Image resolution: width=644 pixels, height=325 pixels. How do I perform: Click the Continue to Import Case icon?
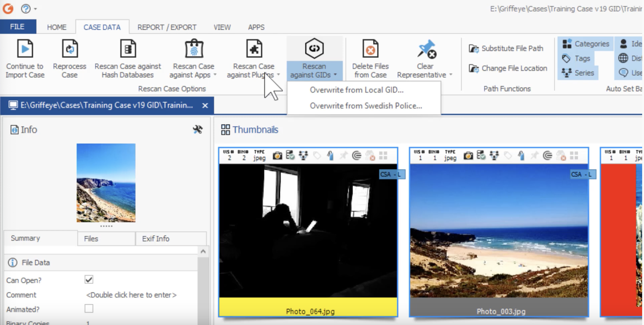tap(25, 49)
